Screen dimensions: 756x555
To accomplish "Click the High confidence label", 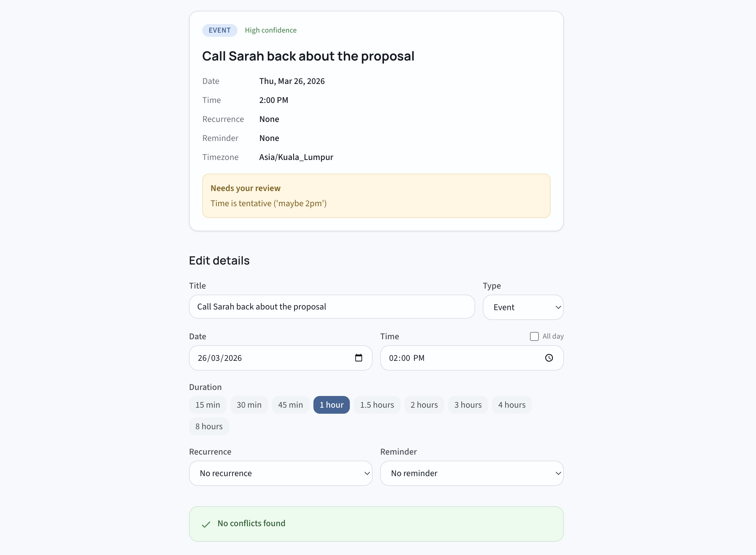I will (271, 30).
